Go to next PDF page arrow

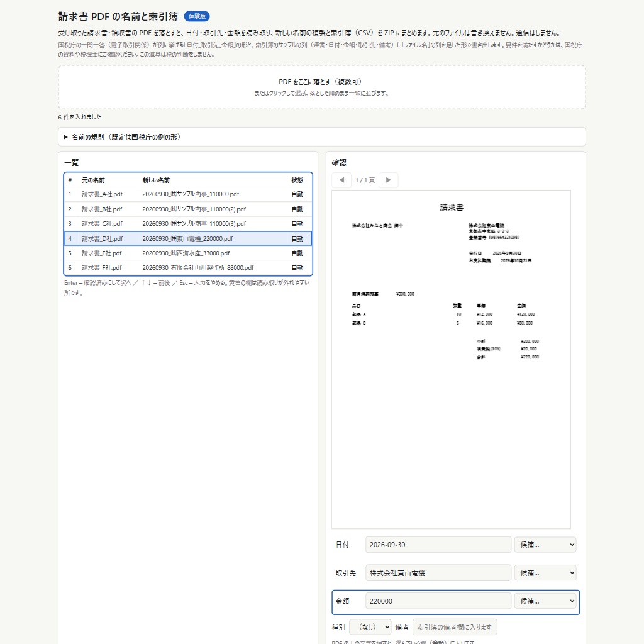point(388,180)
